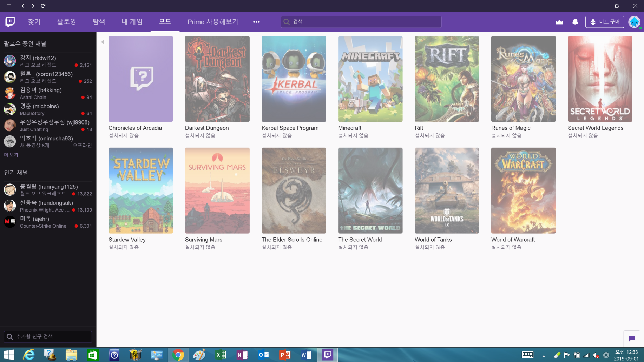Expand followed channels with 더 보기

tap(11, 155)
